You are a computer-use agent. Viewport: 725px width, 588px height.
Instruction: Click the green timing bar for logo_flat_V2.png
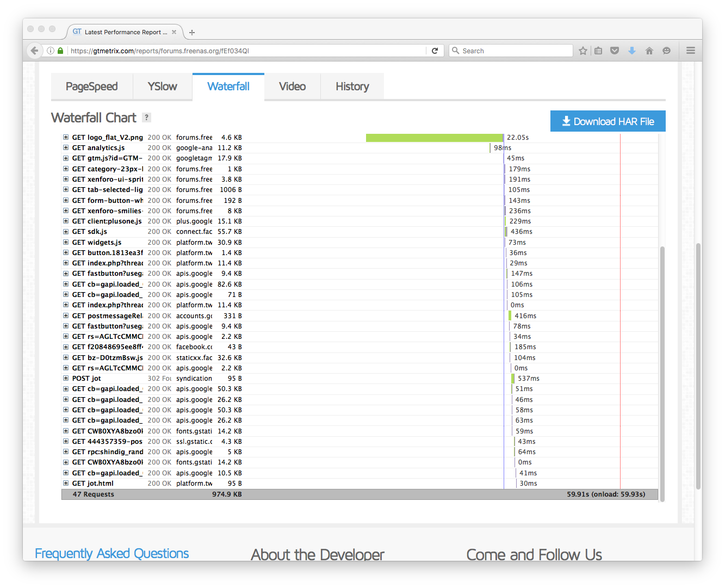point(435,138)
